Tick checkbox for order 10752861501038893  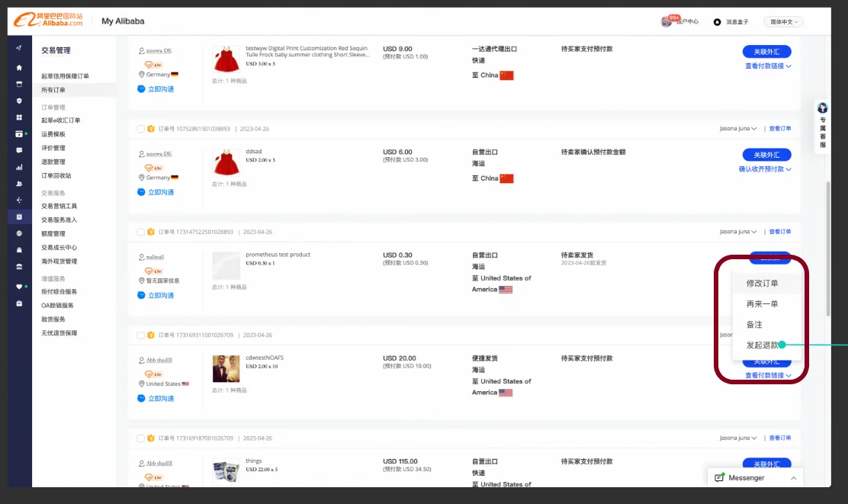(140, 129)
